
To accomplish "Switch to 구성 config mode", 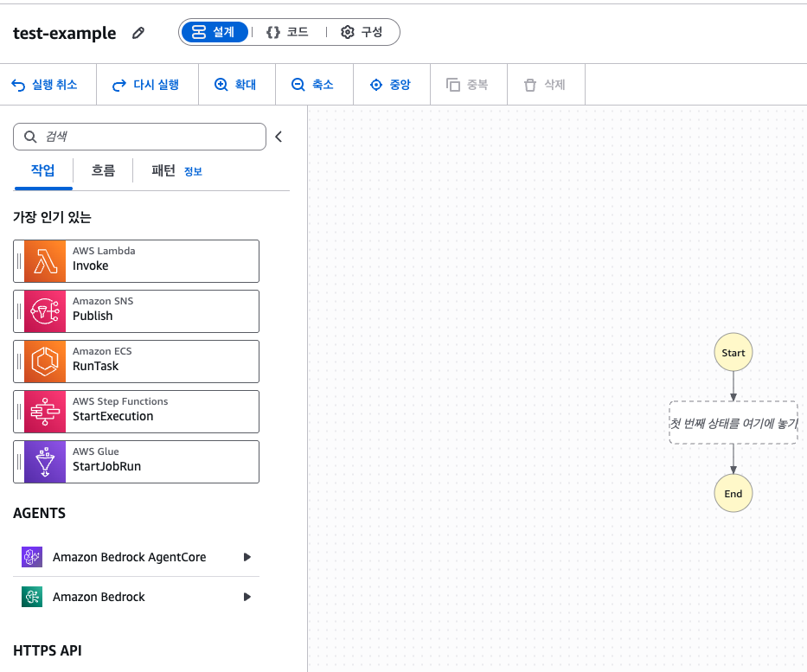I will [362, 32].
